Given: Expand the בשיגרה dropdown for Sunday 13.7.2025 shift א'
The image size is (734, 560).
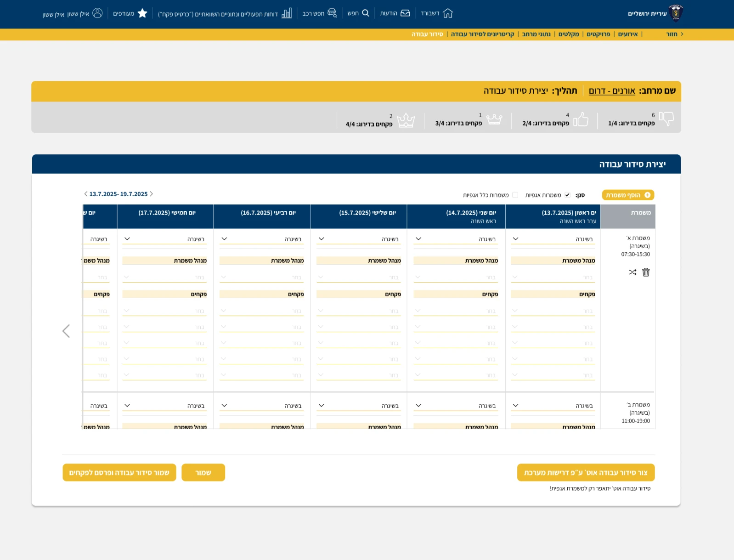Looking at the screenshot, I should click(x=553, y=239).
